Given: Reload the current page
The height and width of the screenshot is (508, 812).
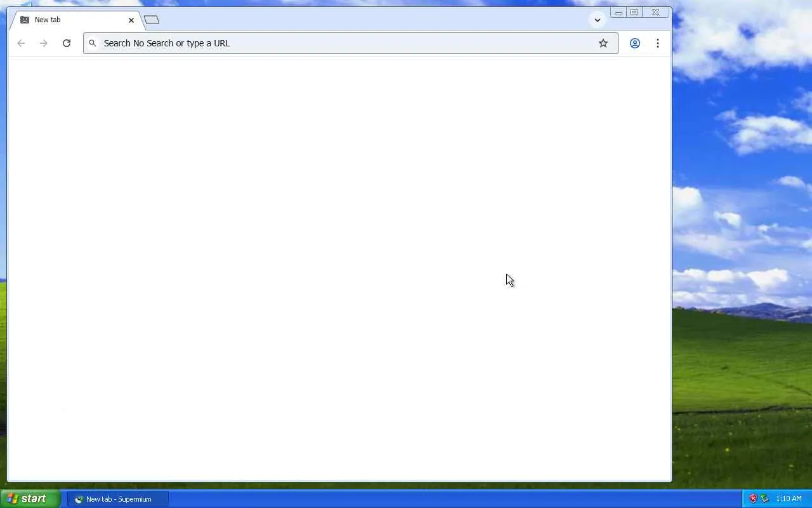Looking at the screenshot, I should coord(67,43).
